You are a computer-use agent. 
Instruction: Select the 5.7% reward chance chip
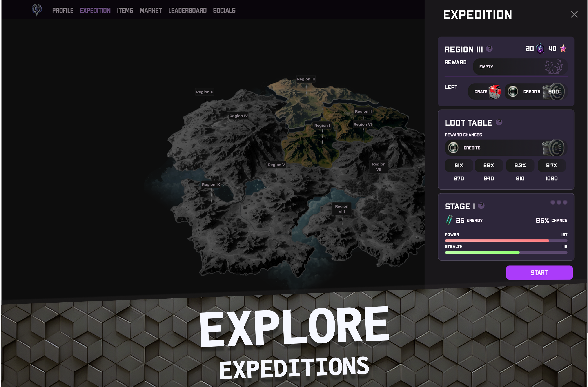pyautogui.click(x=552, y=165)
